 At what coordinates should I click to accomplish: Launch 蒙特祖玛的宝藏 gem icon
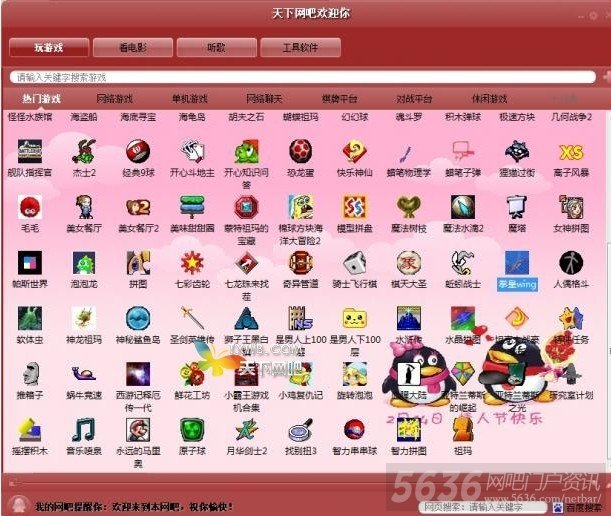[246, 207]
